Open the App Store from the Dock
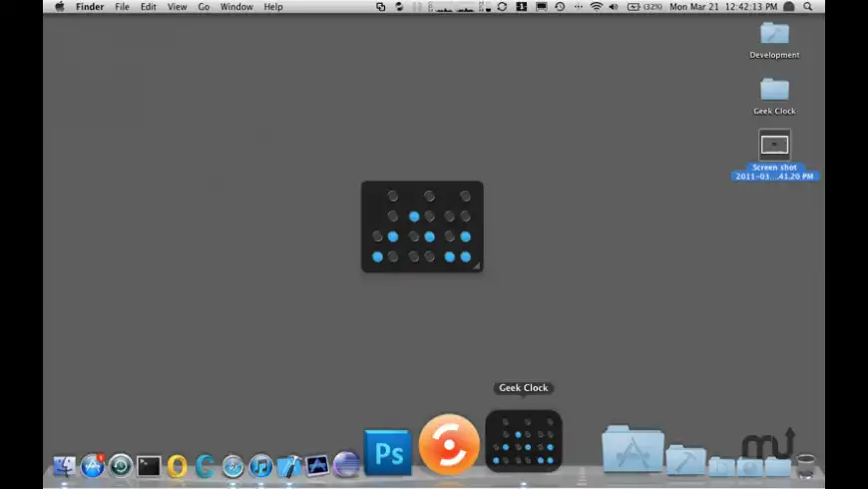The image size is (868, 489). point(93,466)
